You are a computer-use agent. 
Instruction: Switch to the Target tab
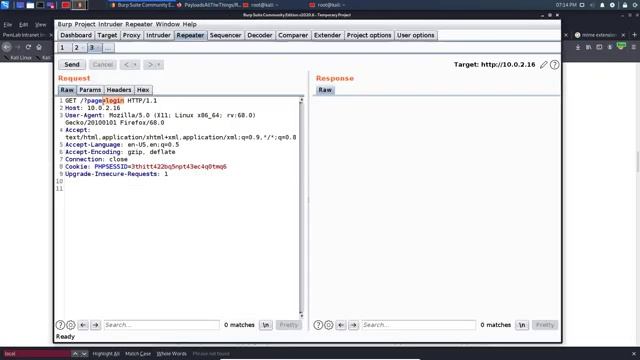(x=107, y=36)
